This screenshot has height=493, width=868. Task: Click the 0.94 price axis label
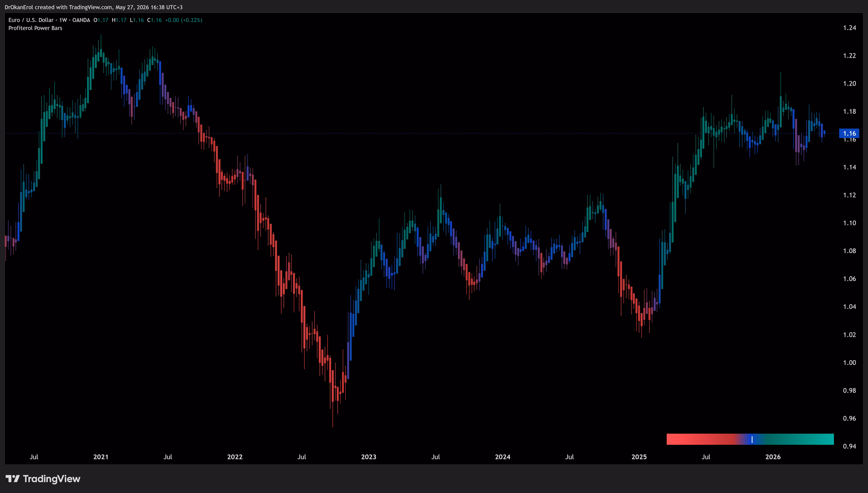[849, 446]
